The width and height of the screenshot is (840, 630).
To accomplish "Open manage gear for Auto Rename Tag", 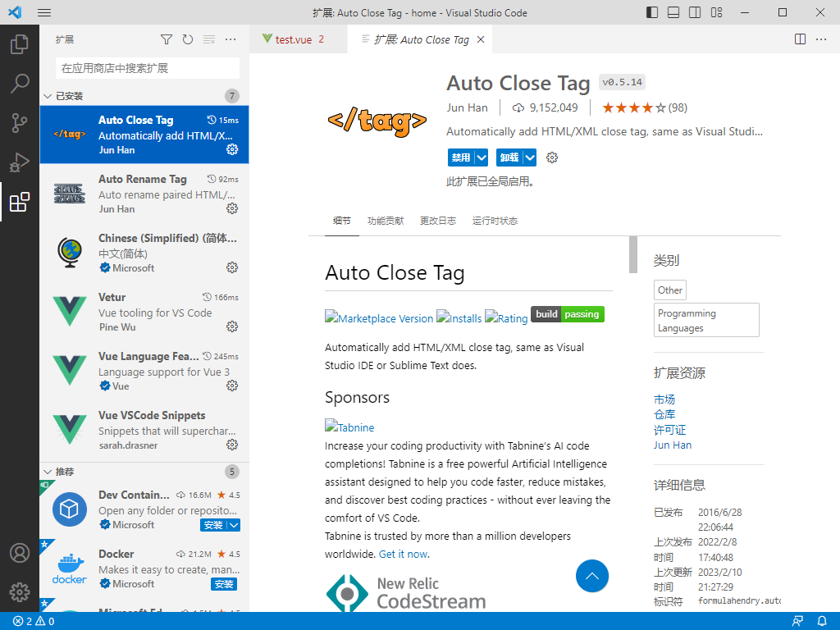I will point(232,208).
